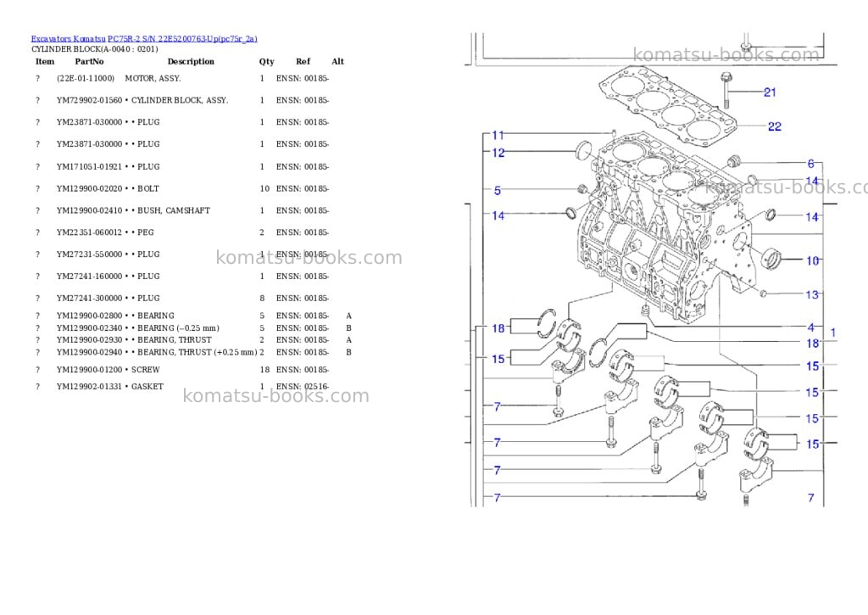Image resolution: width=868 pixels, height=615 pixels.
Task: Click the PEG description text
Action: click(146, 232)
